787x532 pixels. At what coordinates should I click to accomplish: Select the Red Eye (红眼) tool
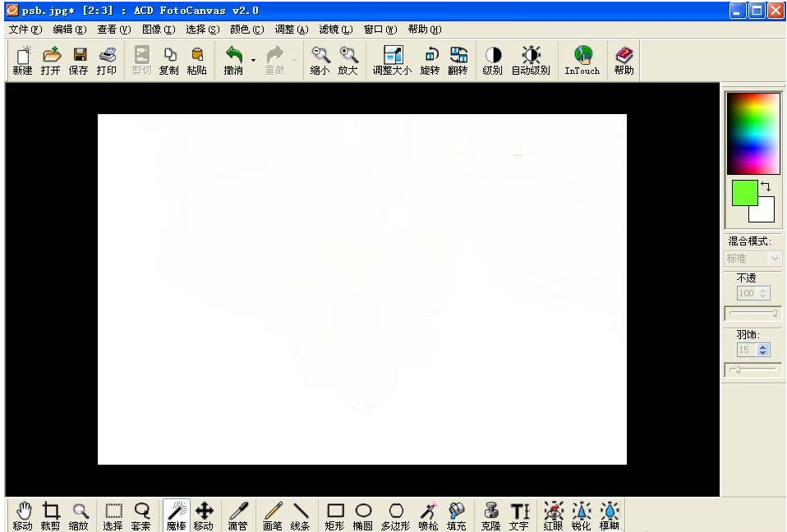[x=553, y=515]
